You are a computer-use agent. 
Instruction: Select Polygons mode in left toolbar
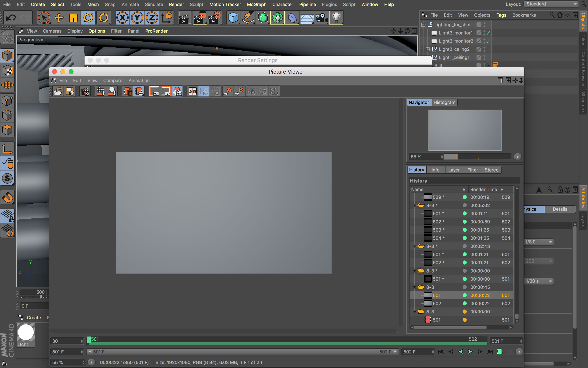point(8,130)
